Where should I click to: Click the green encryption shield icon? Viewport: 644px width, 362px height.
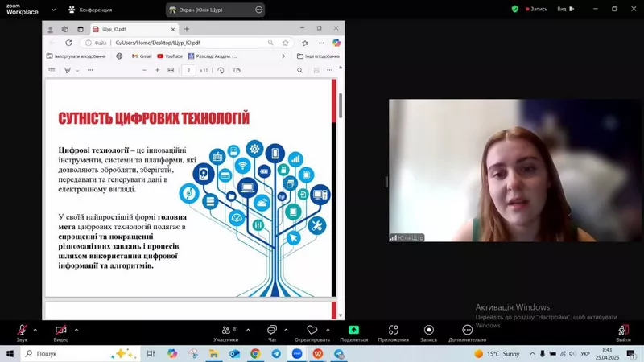coord(515,9)
